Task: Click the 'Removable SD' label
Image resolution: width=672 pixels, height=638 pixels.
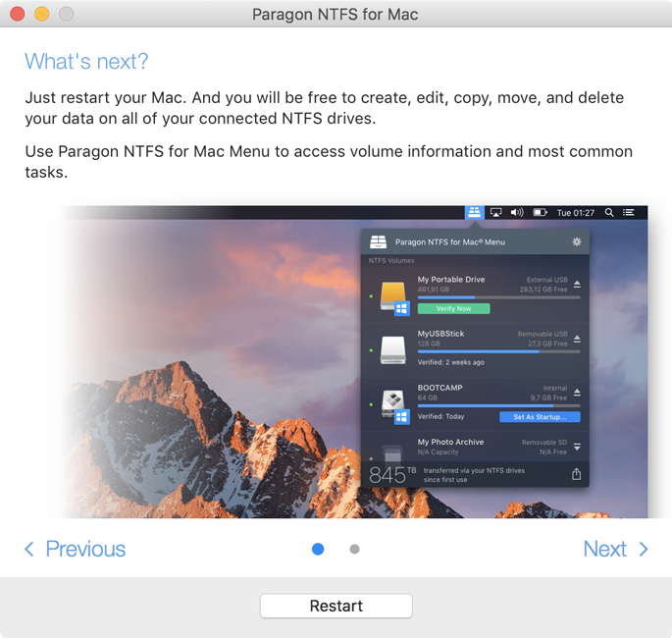Action: tap(544, 442)
